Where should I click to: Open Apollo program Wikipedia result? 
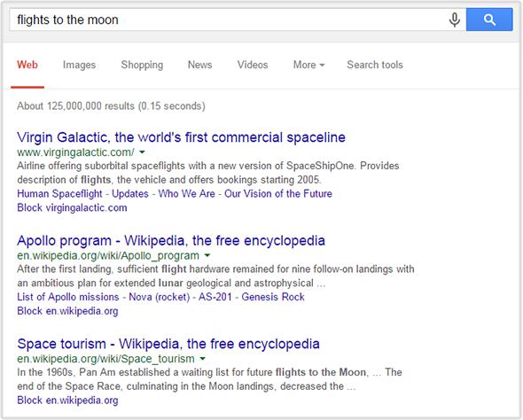tap(171, 240)
